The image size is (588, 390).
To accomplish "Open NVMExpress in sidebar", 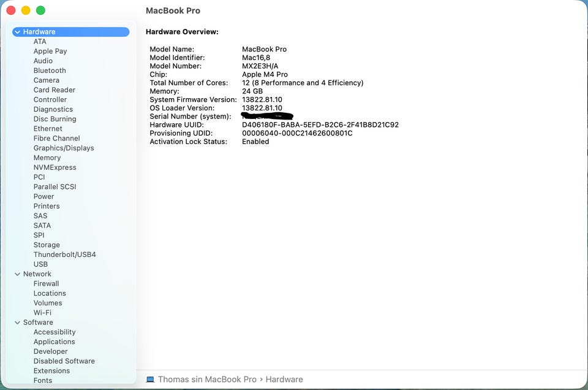I will coord(55,167).
